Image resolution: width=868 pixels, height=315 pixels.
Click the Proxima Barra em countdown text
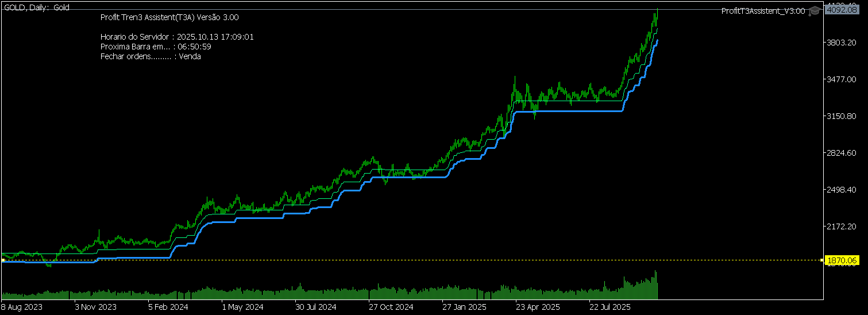[x=156, y=47]
